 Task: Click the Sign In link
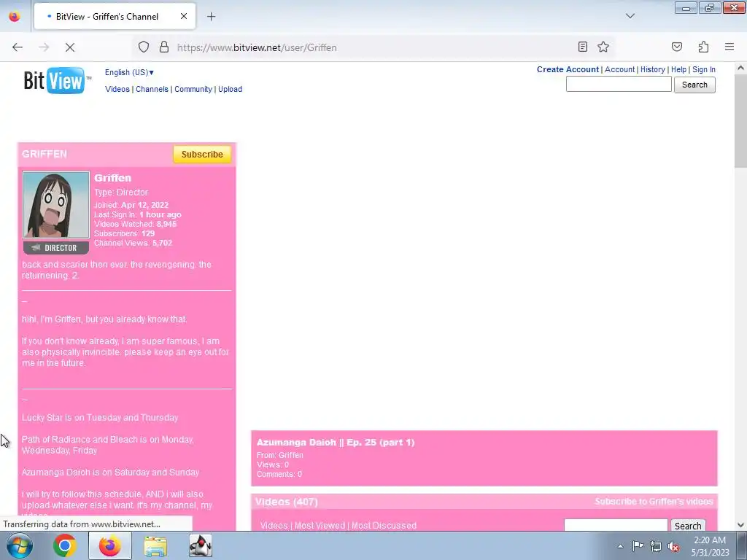click(704, 69)
